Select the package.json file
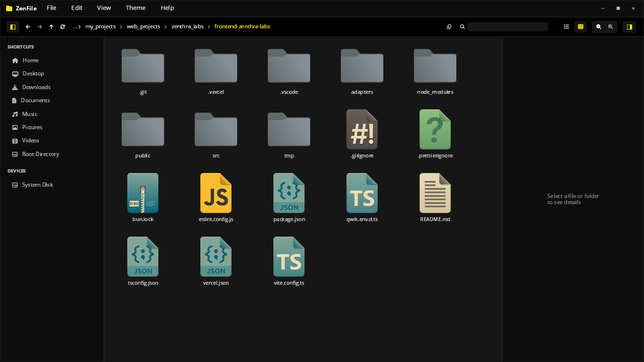Viewport: 644px width, 362px height. click(x=289, y=198)
